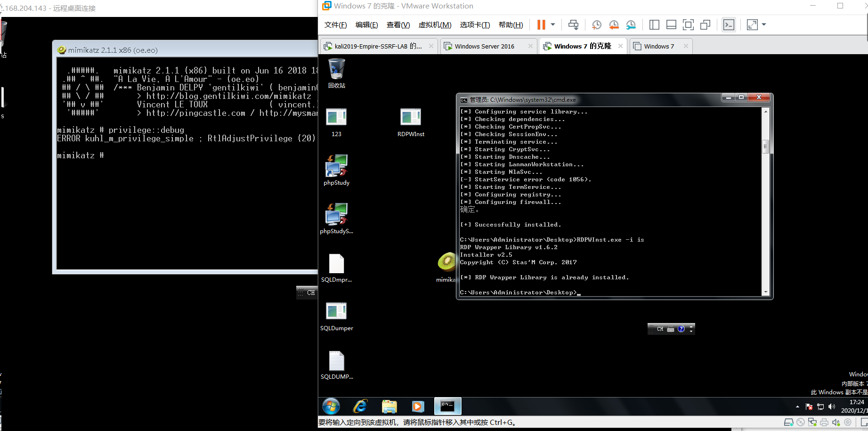This screenshot has height=431, width=868.
Task: Open the Action Center flag icon
Action: point(809,407)
